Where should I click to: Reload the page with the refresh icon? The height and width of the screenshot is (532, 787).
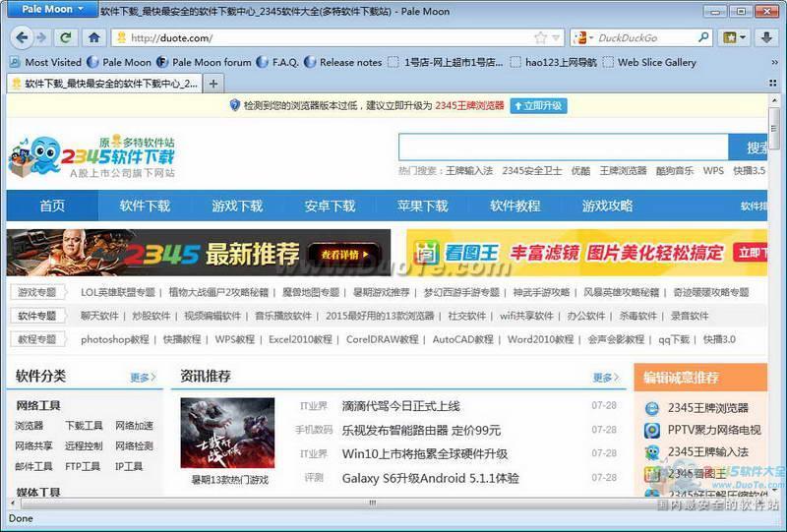(x=65, y=37)
